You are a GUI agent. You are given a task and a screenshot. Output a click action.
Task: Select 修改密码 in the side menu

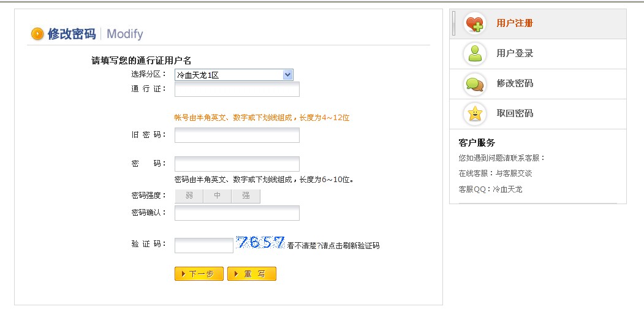pyautogui.click(x=515, y=83)
